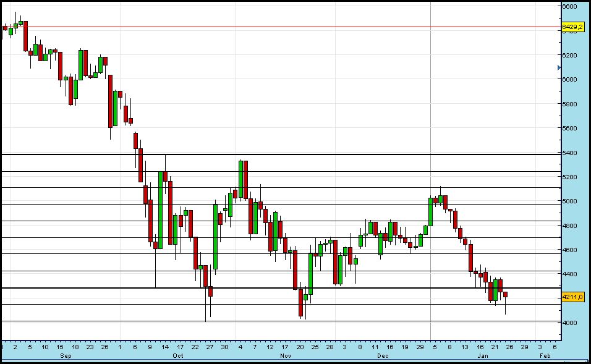The height and width of the screenshot is (364, 591).
Task: Click date label 22 on time axis
Action: [x=195, y=347]
